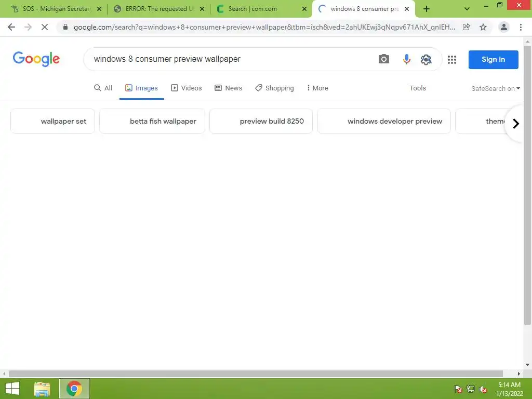Close the Search com.com tab

304,9
